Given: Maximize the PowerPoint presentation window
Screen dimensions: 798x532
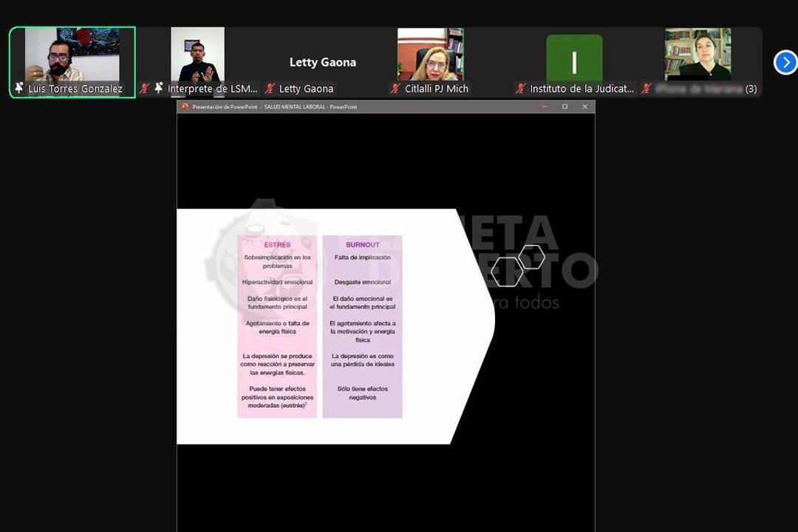Looking at the screenshot, I should (565, 107).
